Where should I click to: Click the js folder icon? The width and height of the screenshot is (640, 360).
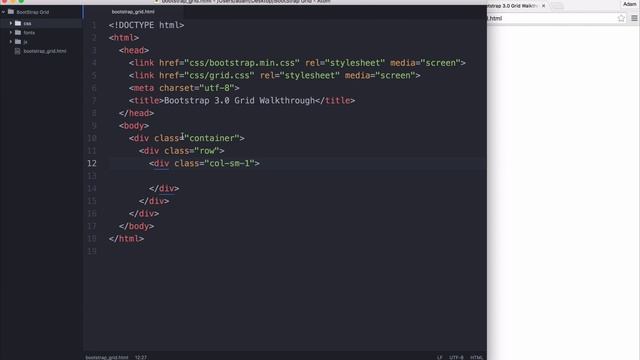(18, 42)
